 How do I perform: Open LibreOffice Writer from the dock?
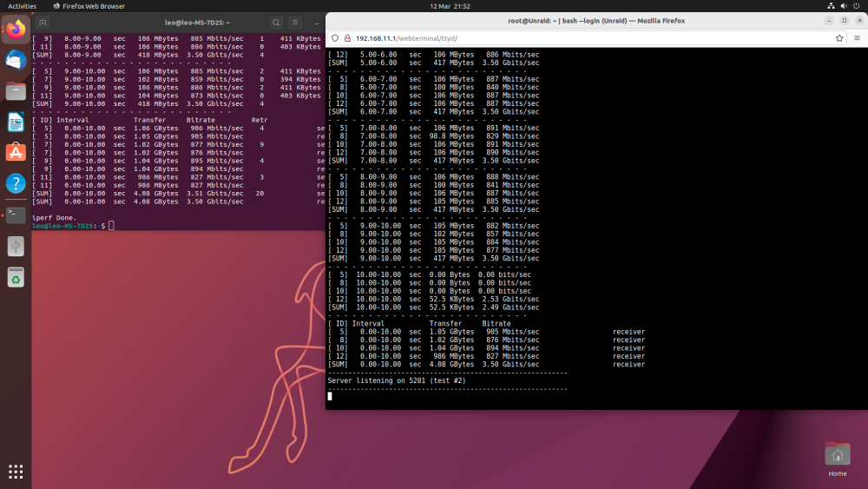point(16,122)
